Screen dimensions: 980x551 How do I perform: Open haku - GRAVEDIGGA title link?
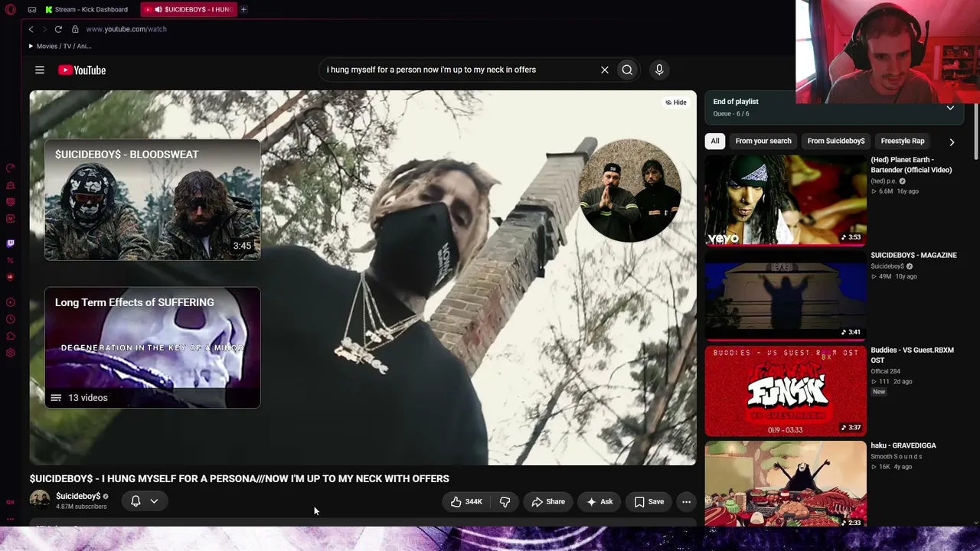[x=903, y=445]
